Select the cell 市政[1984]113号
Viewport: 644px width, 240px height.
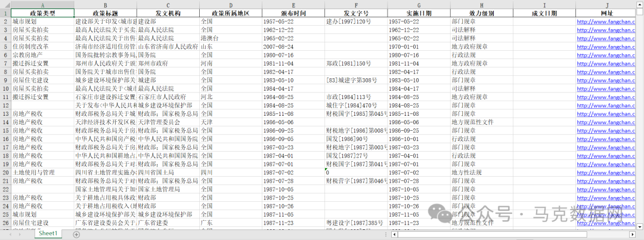pyautogui.click(x=356, y=97)
